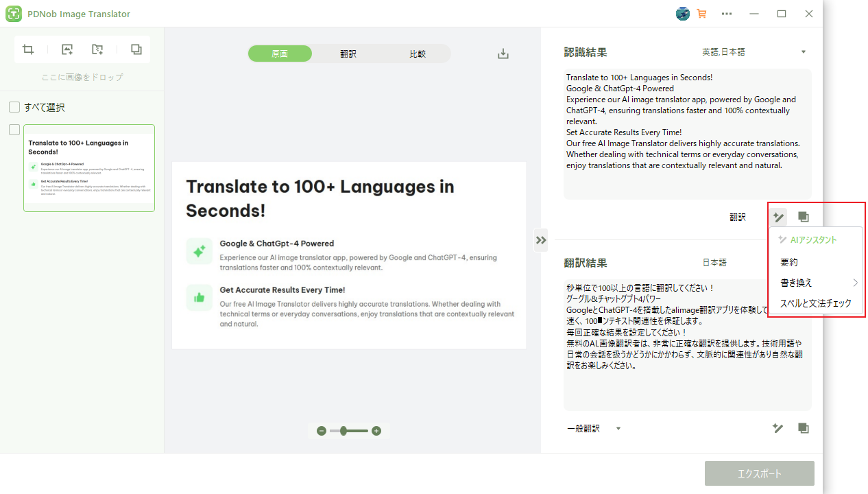The height and width of the screenshot is (494, 868).
Task: Open the 日本語 target language dropdown
Action: tap(714, 262)
